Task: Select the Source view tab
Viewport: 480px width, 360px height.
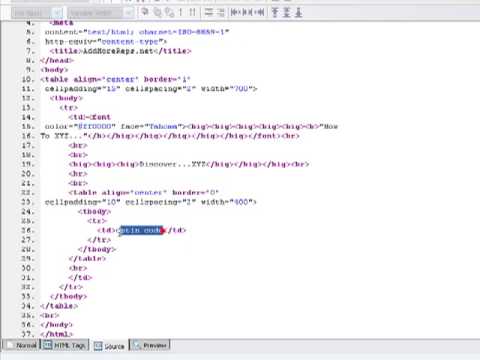Action: pyautogui.click(x=109, y=346)
